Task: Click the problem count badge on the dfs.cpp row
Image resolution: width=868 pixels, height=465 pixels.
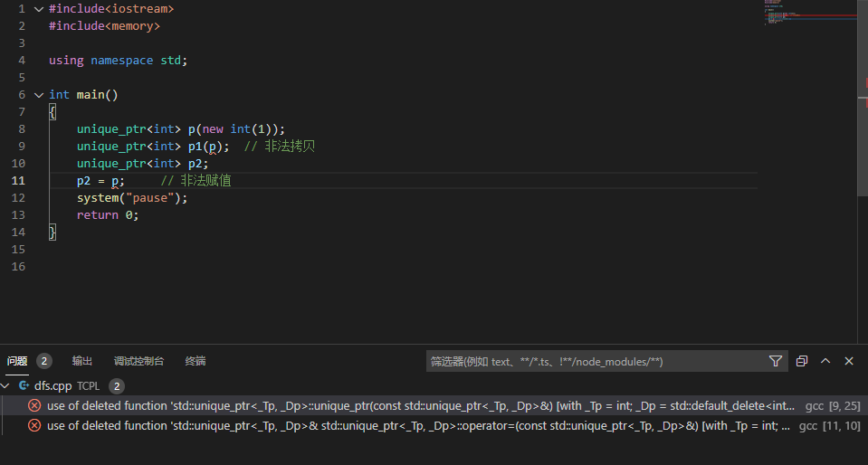Action: pos(117,385)
